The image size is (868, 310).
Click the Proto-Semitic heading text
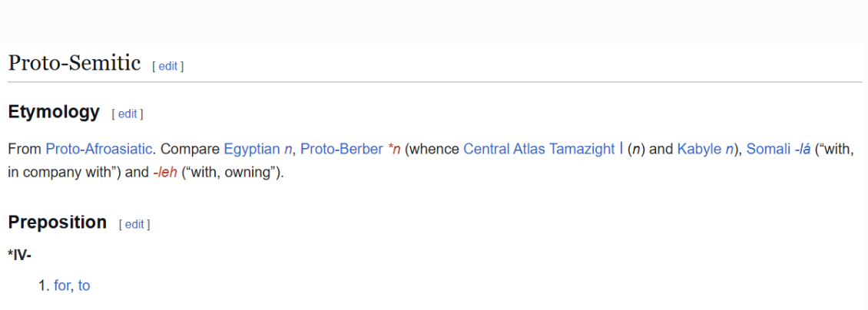coord(75,64)
